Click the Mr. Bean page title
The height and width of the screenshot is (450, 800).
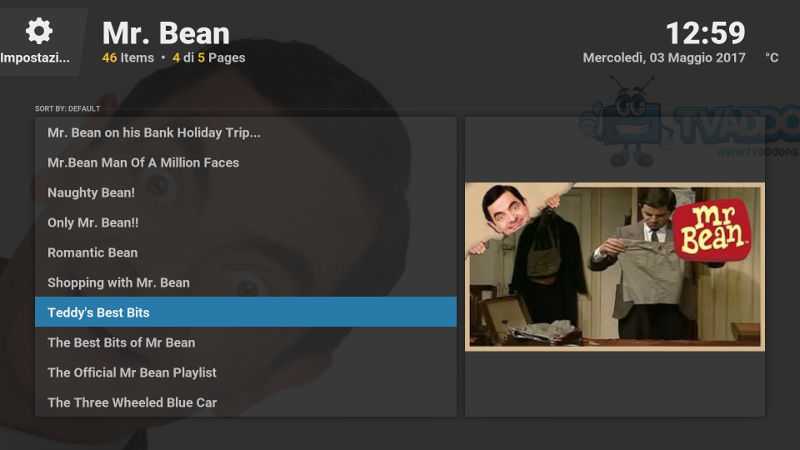pyautogui.click(x=166, y=33)
